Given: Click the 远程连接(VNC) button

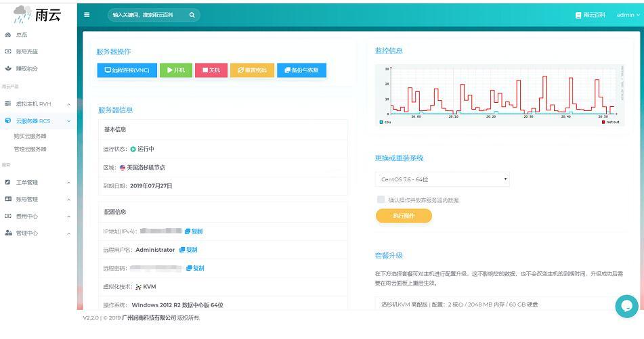Looking at the screenshot, I should pos(127,70).
